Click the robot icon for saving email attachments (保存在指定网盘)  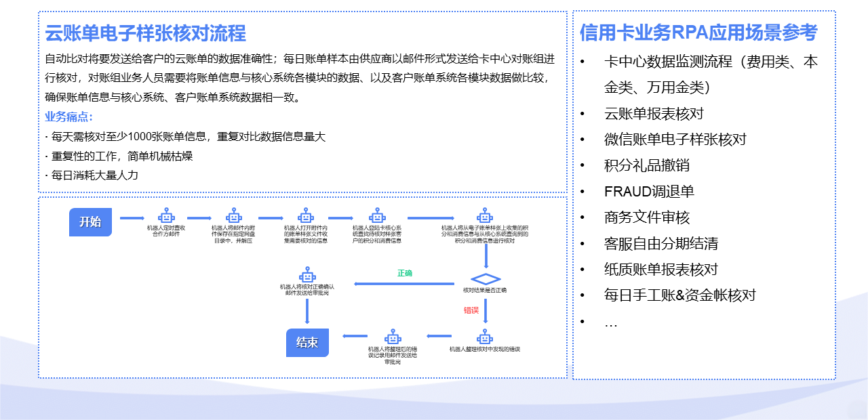pyautogui.click(x=234, y=216)
